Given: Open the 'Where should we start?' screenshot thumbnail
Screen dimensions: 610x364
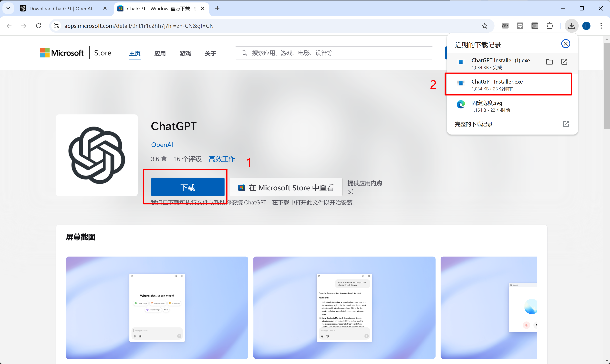Looking at the screenshot, I should point(157,308).
